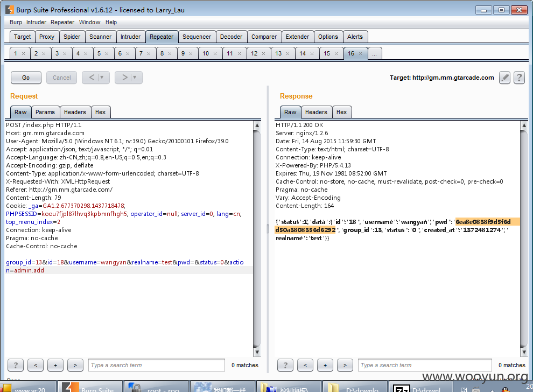Close repeater tab 13 using its x

coord(287,54)
